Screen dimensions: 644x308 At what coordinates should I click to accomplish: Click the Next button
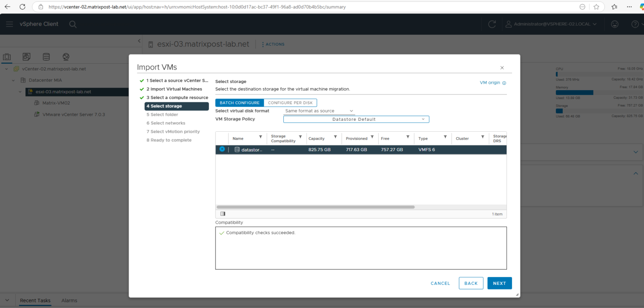click(499, 283)
